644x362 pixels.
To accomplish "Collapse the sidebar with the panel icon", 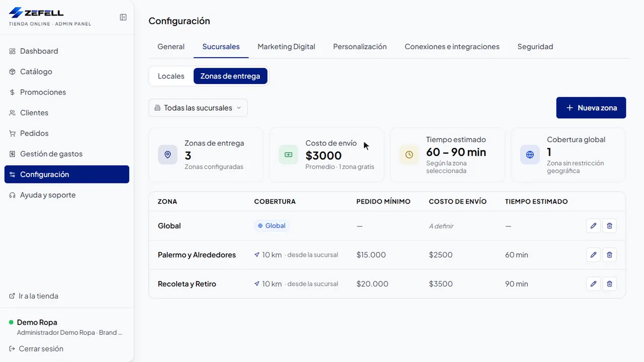I will (x=123, y=17).
